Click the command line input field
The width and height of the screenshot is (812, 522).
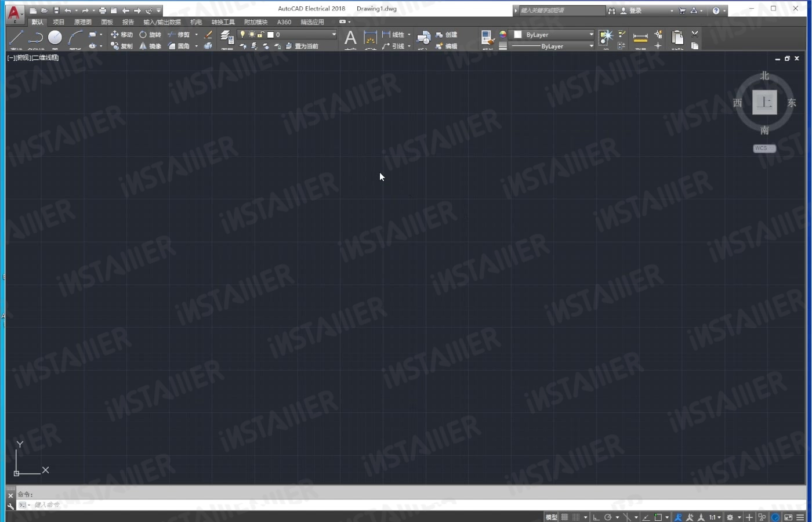(x=406, y=505)
